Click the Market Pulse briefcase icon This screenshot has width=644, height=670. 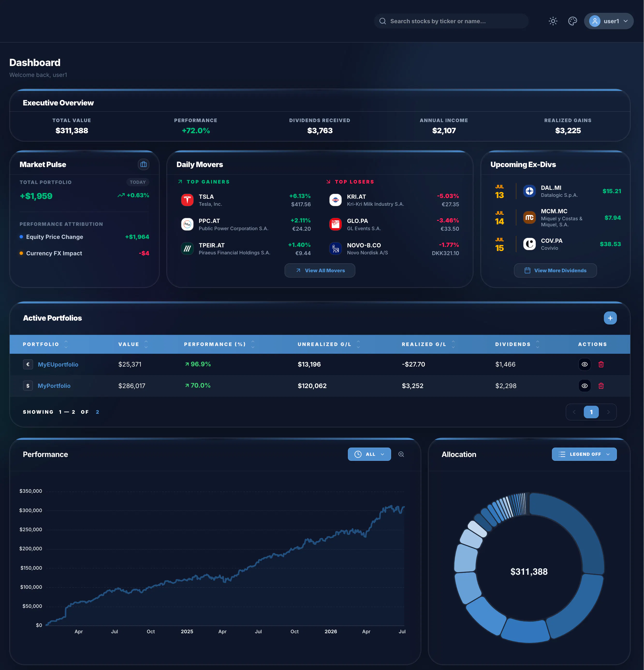144,164
